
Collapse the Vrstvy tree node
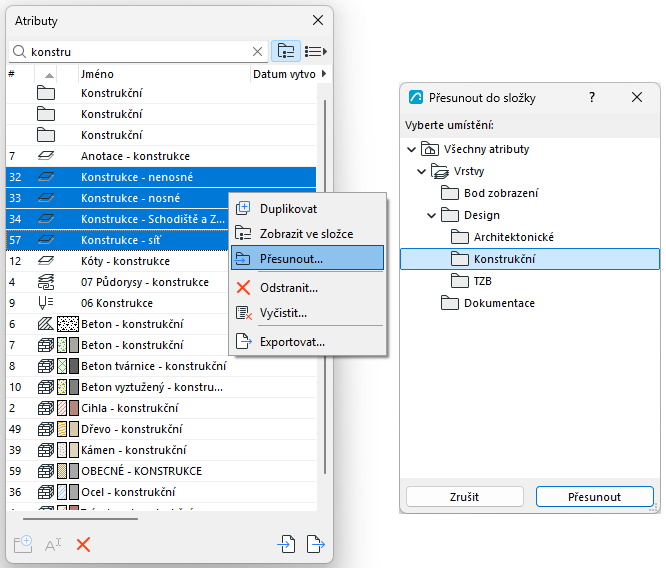tap(421, 171)
